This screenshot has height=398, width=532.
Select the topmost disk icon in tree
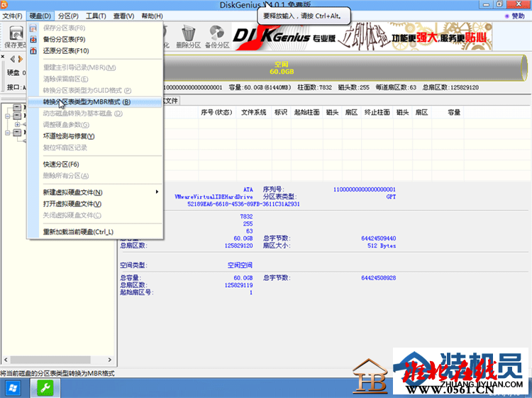(x=17, y=108)
